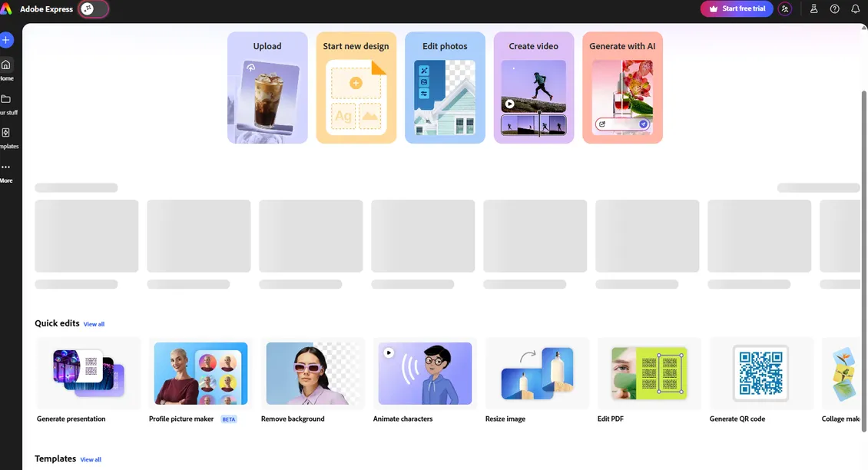This screenshot has height=470, width=868.
Task: Open the help question mark icon
Action: (834, 9)
